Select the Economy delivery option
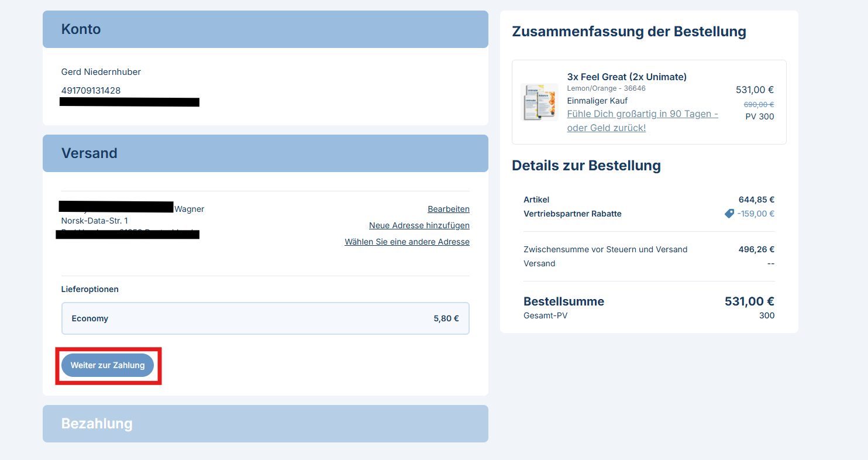Screen dimensions: 868x460 (265, 318)
